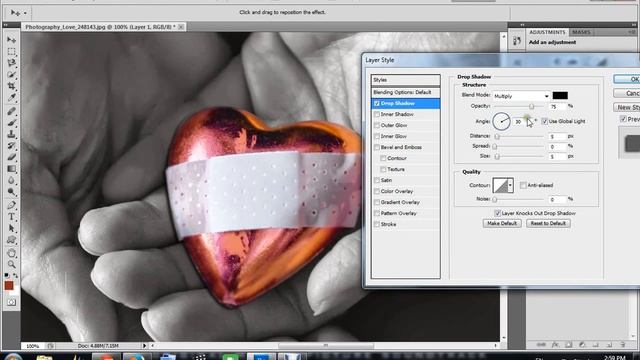Uncheck the Drop Shadow checkbox

pos(377,104)
